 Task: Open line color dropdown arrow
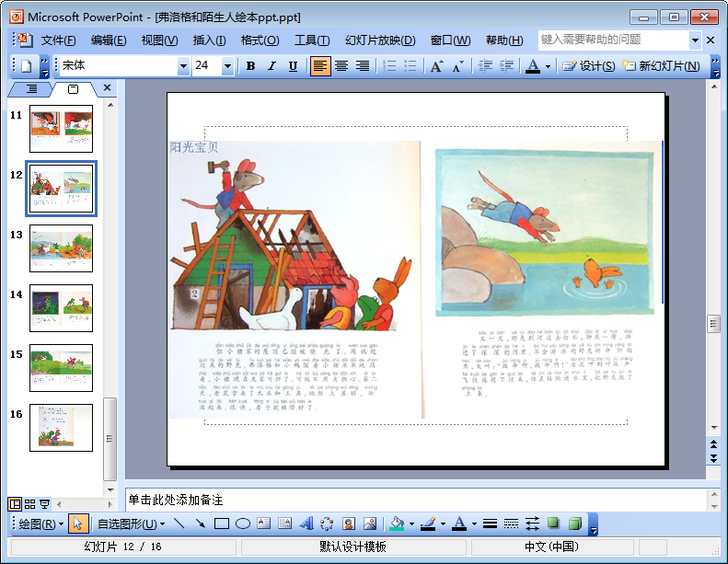[x=443, y=524]
